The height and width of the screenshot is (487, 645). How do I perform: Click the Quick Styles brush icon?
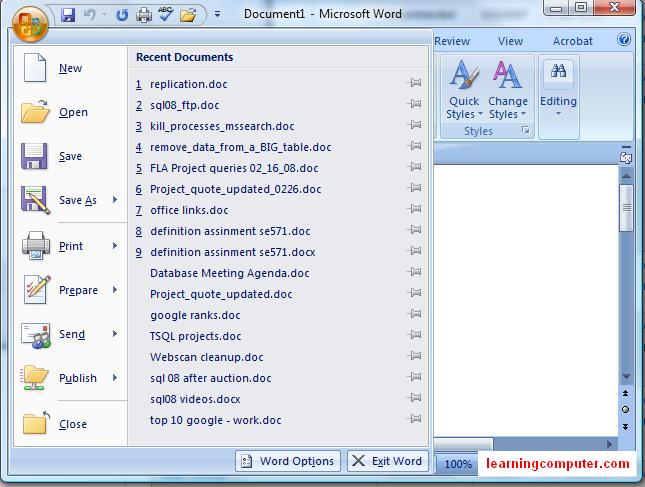click(464, 75)
